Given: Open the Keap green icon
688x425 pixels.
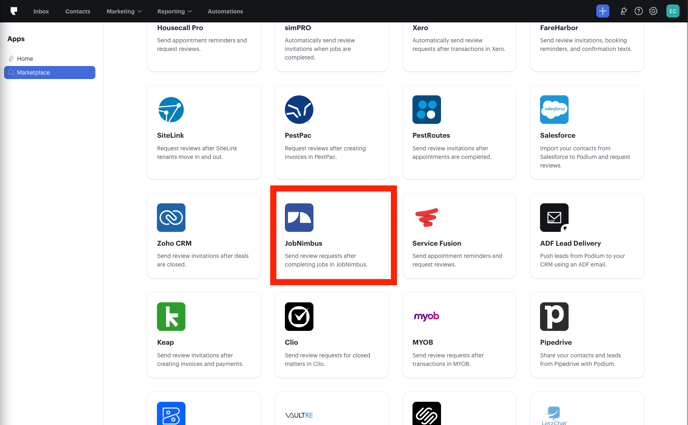Looking at the screenshot, I should tap(171, 317).
